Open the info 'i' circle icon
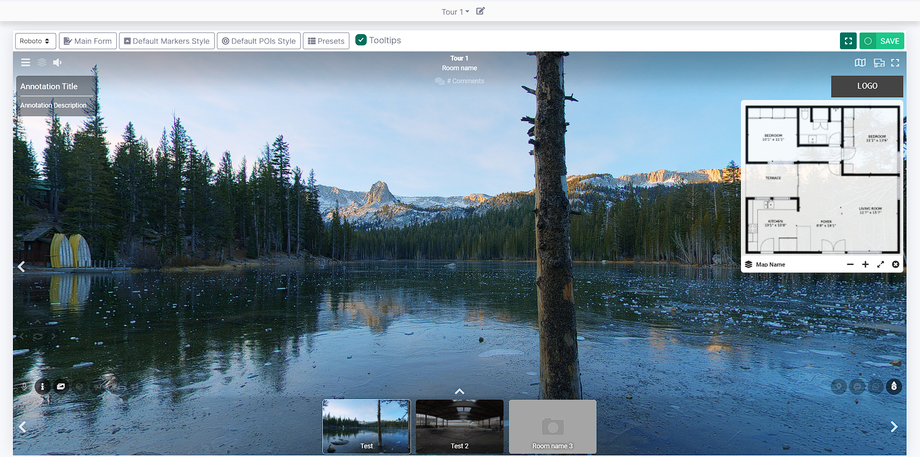This screenshot has height=457, width=920. (x=42, y=387)
